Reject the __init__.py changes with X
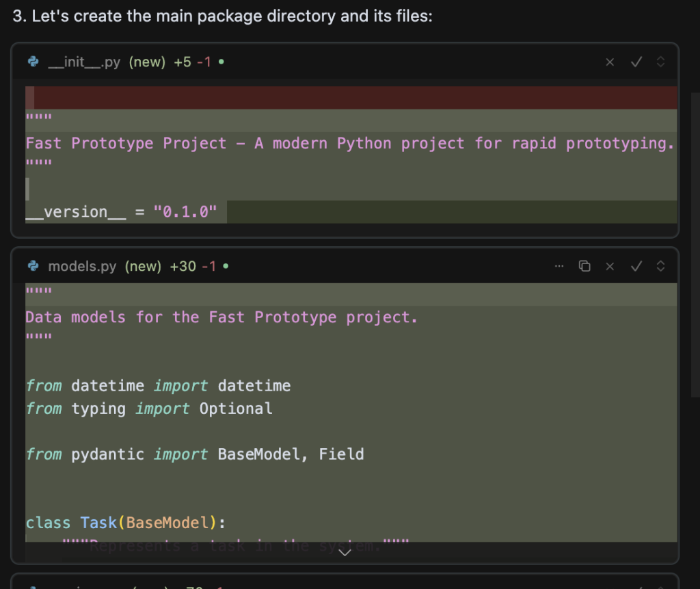This screenshot has height=589, width=700. pos(609,62)
